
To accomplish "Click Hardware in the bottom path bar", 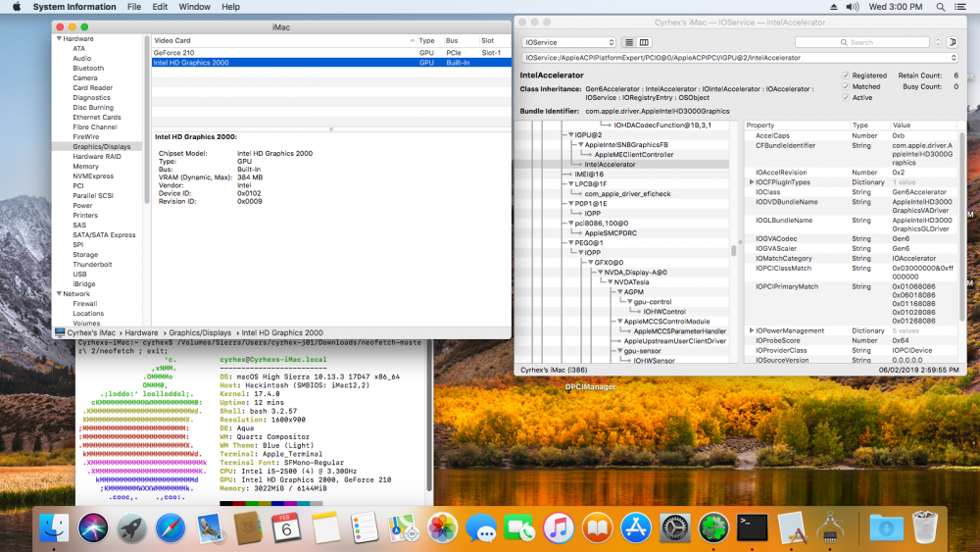I will point(141,333).
